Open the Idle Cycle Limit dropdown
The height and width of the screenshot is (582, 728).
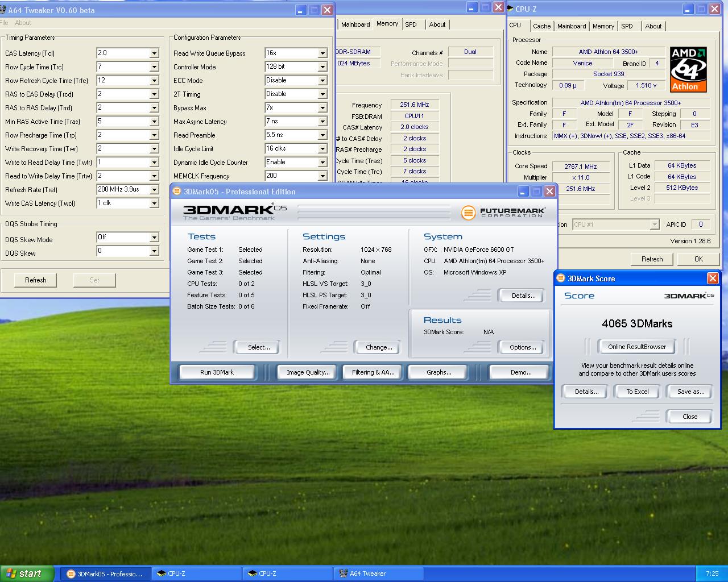tap(322, 148)
